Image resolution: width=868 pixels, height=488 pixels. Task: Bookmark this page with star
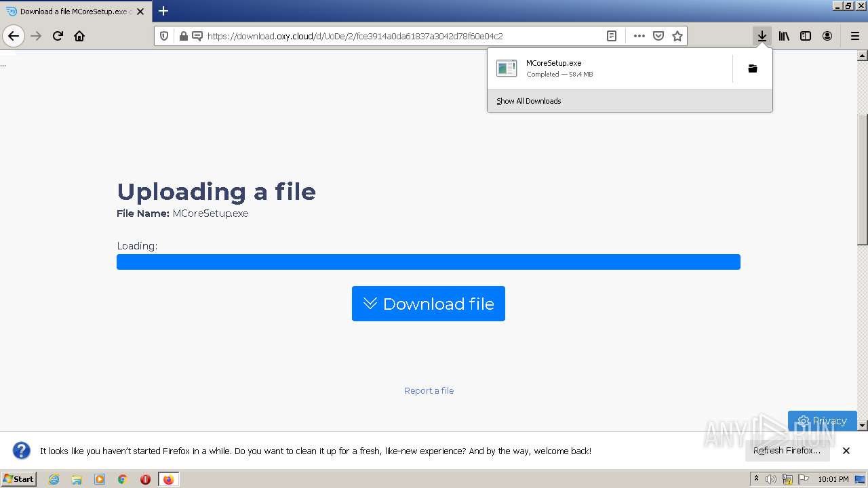tap(677, 36)
